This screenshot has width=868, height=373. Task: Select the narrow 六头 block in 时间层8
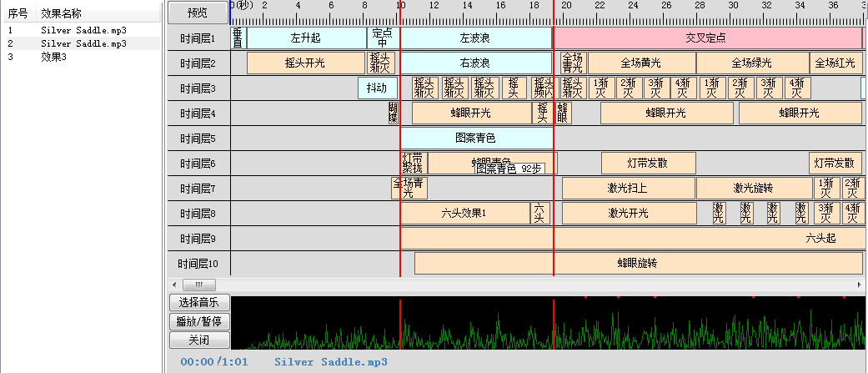(x=540, y=214)
